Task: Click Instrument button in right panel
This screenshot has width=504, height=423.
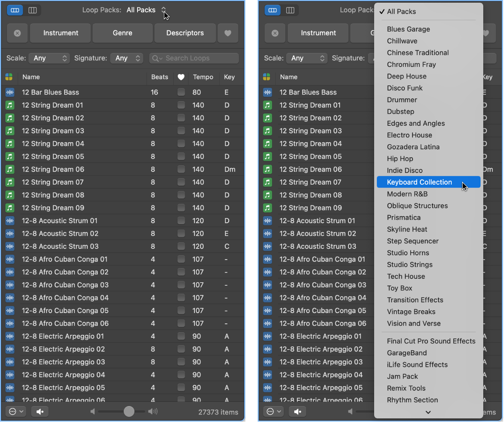Action: pos(318,33)
